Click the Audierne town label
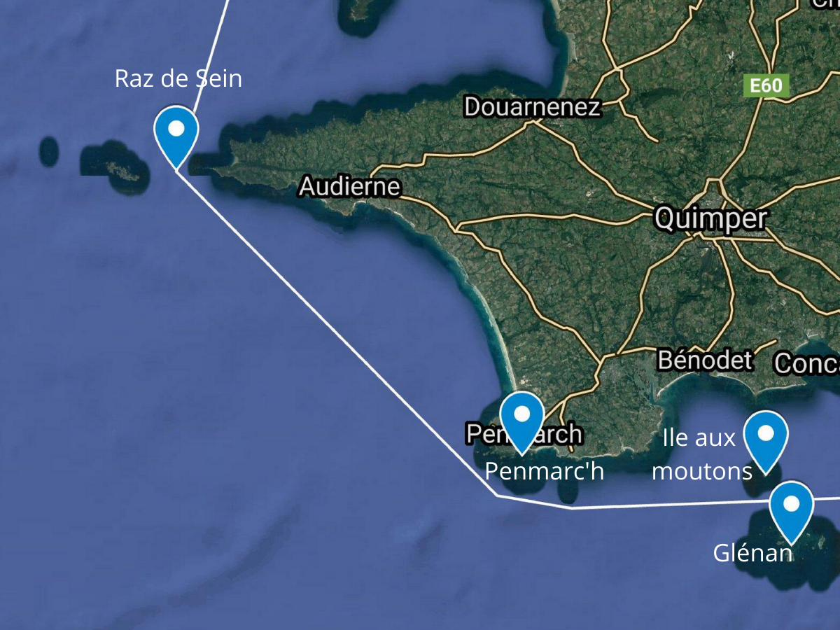 coord(349,186)
